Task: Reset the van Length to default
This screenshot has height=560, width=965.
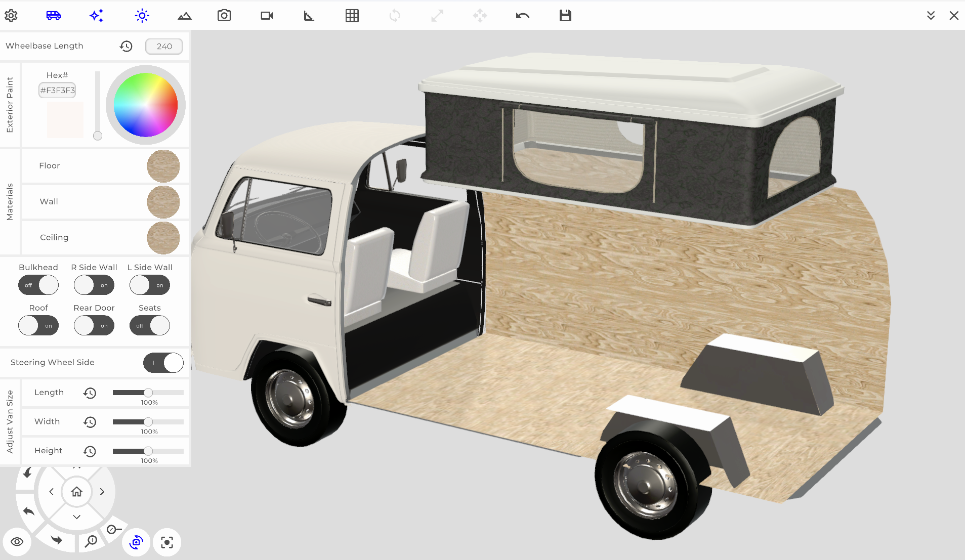Action: (90, 393)
